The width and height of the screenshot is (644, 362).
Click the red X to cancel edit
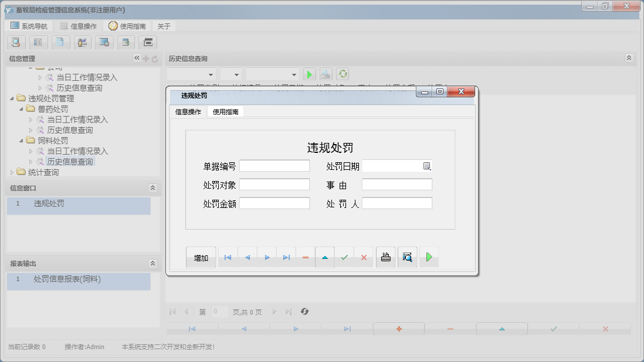tap(364, 257)
